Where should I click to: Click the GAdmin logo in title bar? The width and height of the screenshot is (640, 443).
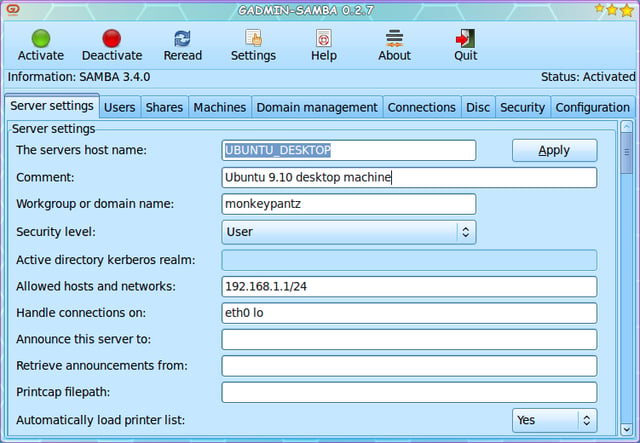(x=13, y=9)
